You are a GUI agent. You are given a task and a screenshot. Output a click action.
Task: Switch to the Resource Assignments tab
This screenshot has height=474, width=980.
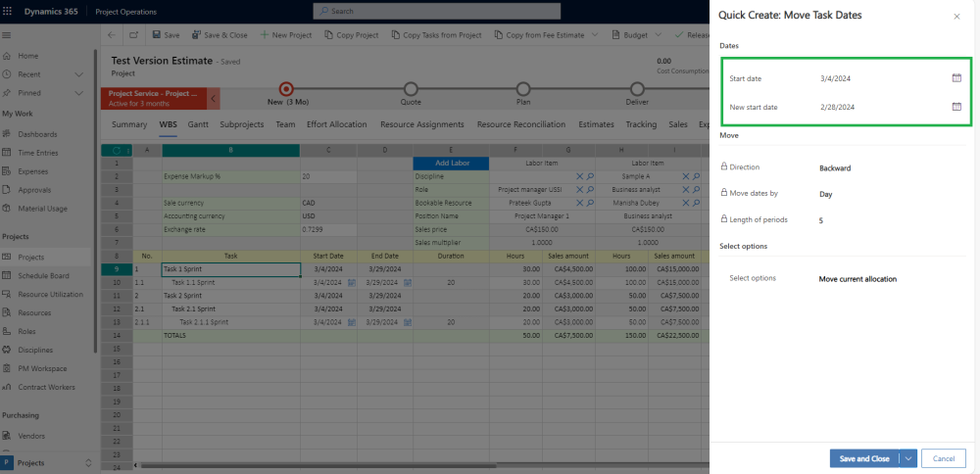[422, 124]
